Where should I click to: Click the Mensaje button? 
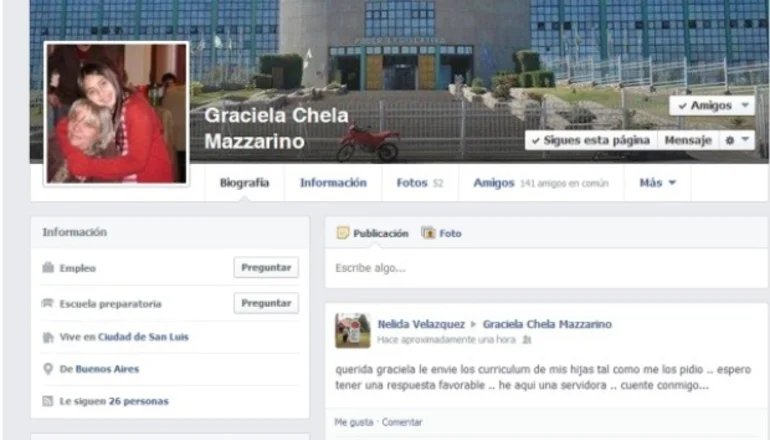coord(688,140)
